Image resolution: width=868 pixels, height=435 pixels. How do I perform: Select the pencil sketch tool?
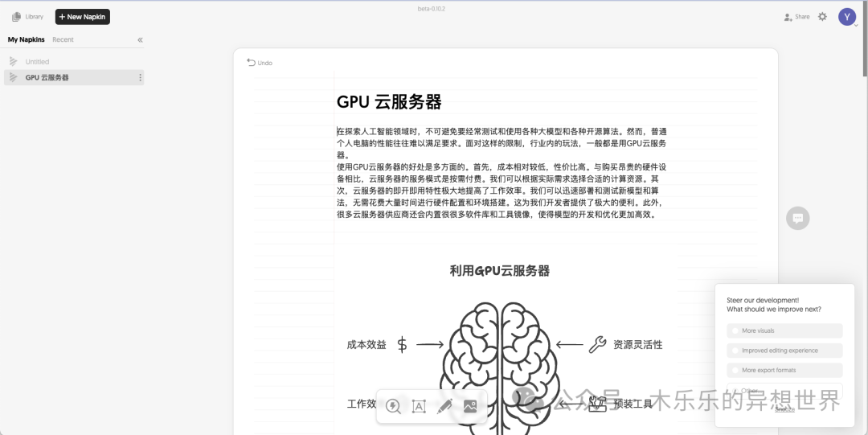click(x=444, y=406)
